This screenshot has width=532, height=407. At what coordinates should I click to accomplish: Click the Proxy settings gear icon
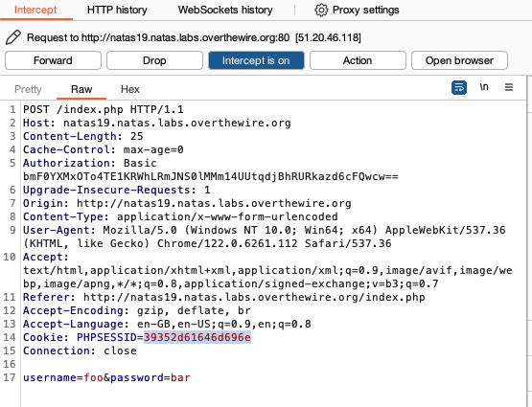click(321, 10)
